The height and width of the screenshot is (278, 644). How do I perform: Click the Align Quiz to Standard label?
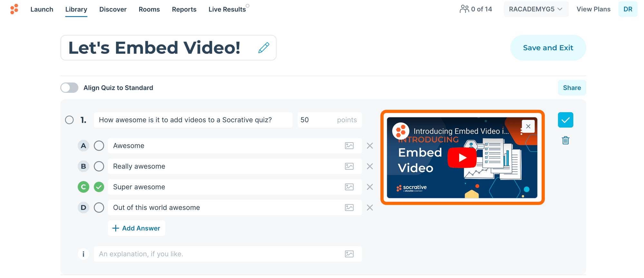click(x=118, y=88)
